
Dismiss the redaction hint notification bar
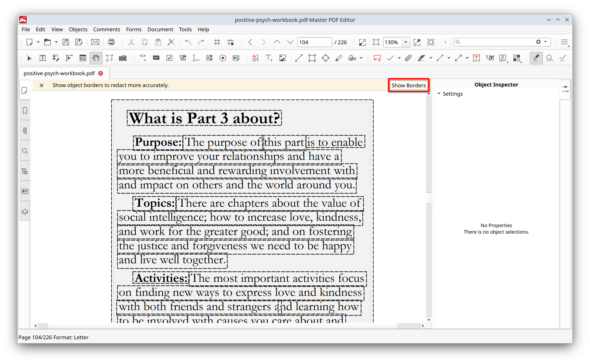pos(42,85)
